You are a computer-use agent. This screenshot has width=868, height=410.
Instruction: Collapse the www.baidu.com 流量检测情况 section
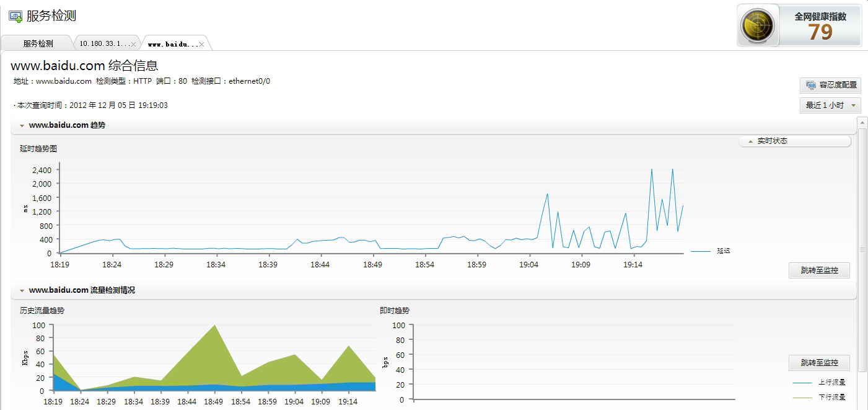22,290
